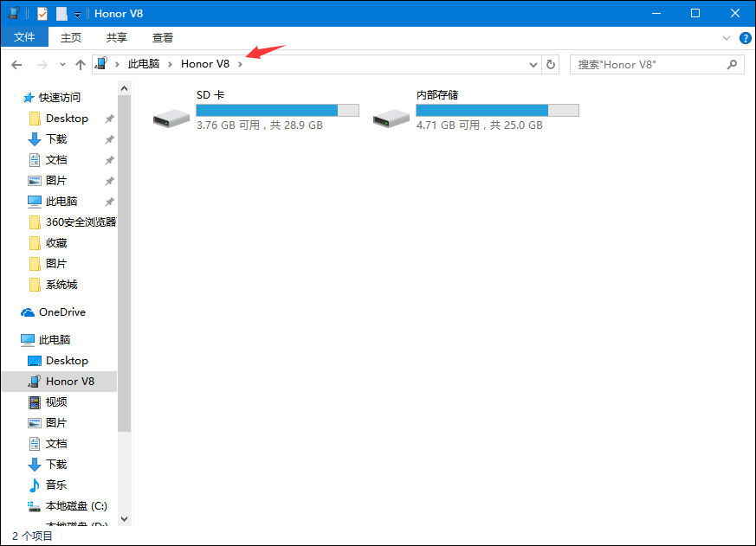This screenshot has width=756, height=546.
Task: Expand the chevron after Honor V8 in path
Action: [240, 64]
